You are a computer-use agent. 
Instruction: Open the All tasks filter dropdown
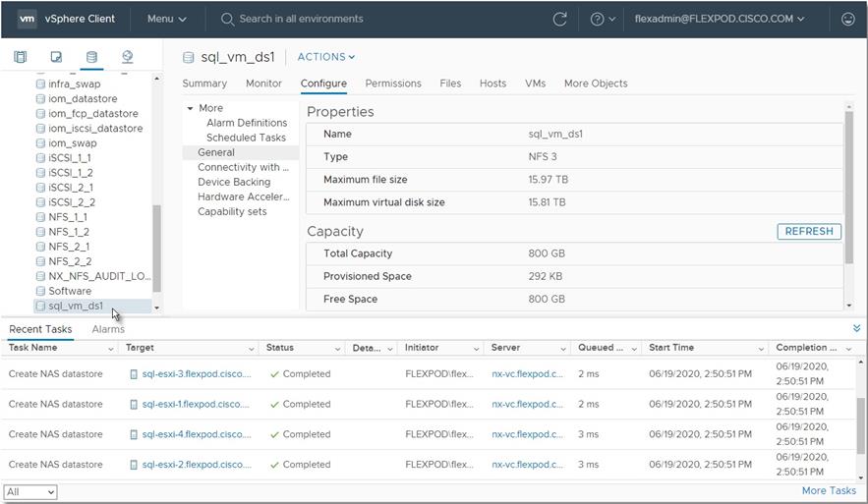click(x=30, y=492)
